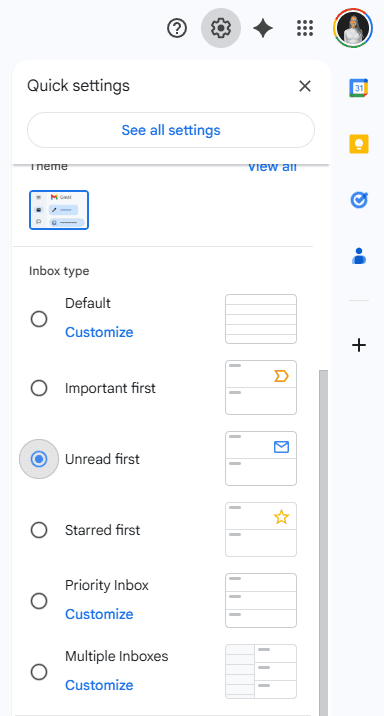Select Priority Inbox radio button
Screen dimensions: 384x716
point(39,601)
